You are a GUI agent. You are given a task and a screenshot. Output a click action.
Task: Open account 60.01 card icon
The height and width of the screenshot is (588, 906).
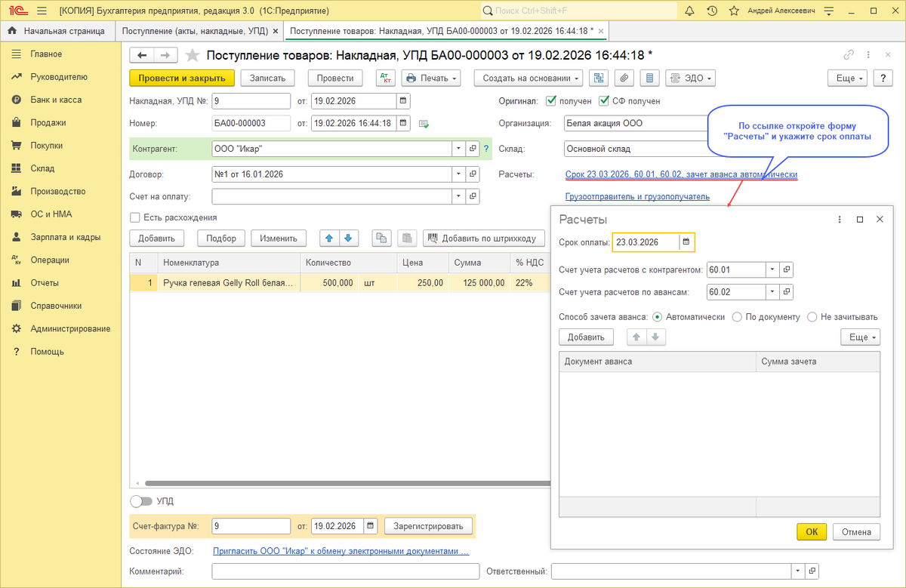(x=787, y=269)
